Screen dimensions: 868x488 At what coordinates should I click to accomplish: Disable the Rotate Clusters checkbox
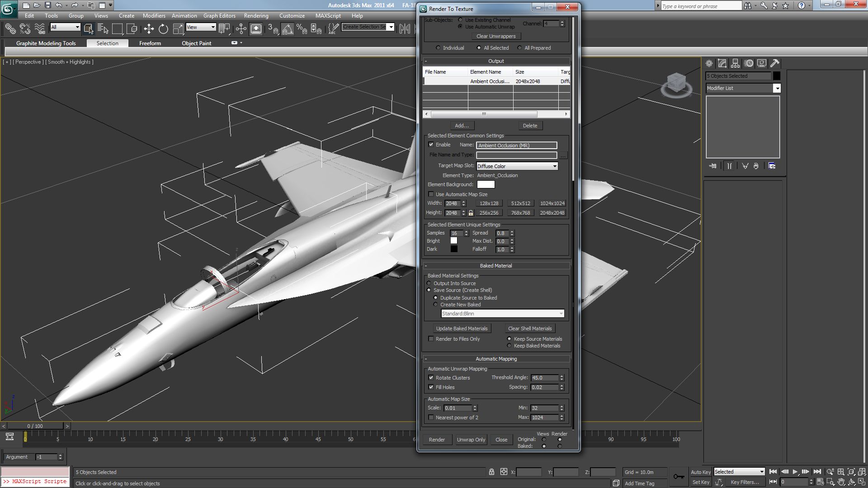431,378
